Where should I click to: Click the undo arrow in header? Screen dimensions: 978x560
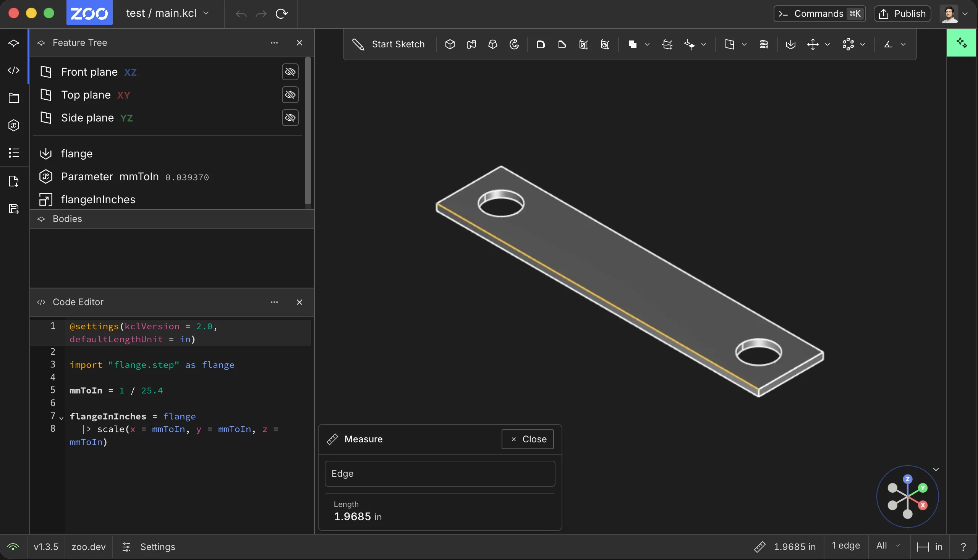[x=241, y=14]
